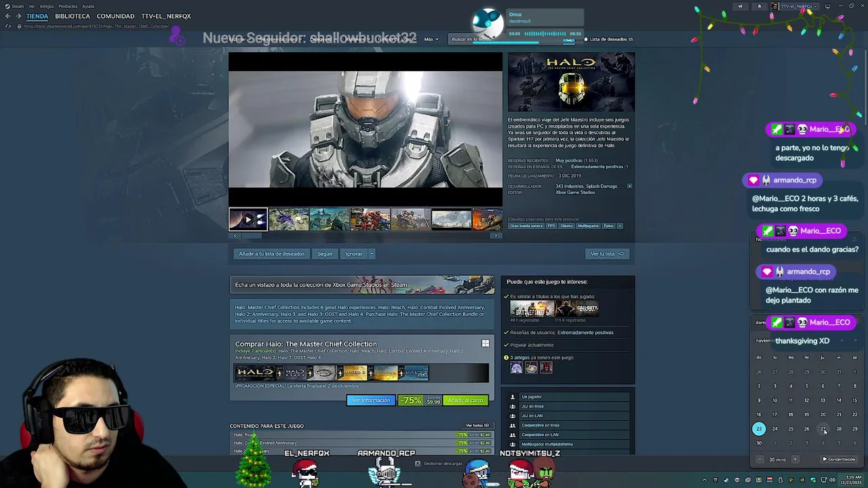Click the main Halo trailer video
Screen dimensions: 868x488
click(x=366, y=129)
